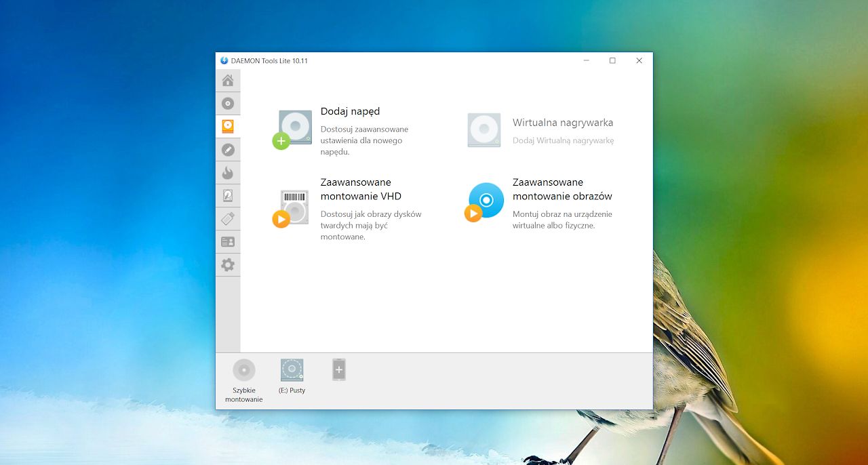Viewport: 868px width, 465px height.
Task: Open the burn flame icon in sidebar
Action: tap(228, 173)
